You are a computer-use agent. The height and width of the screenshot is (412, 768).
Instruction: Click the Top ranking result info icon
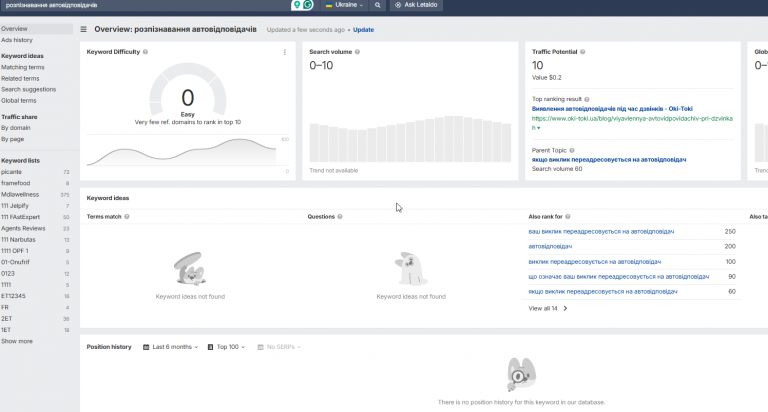pos(587,99)
